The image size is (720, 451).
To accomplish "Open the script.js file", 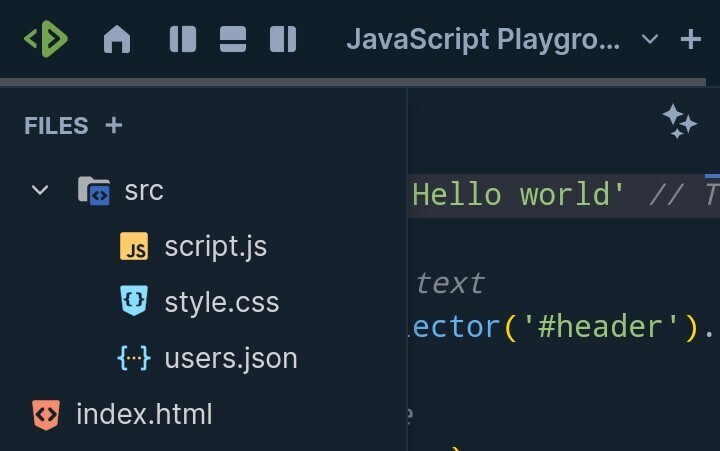I will click(216, 247).
